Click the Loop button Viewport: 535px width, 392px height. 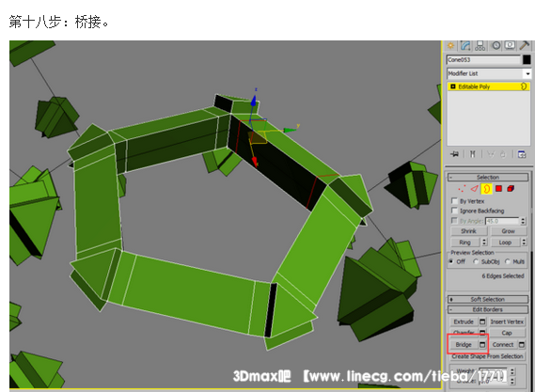[x=505, y=243]
